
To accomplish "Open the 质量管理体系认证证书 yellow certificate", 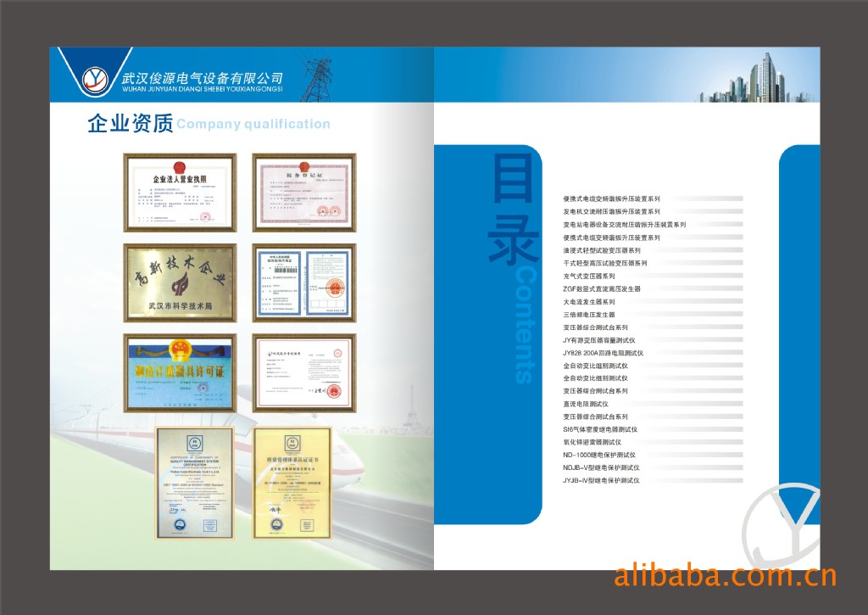I will coord(292,483).
